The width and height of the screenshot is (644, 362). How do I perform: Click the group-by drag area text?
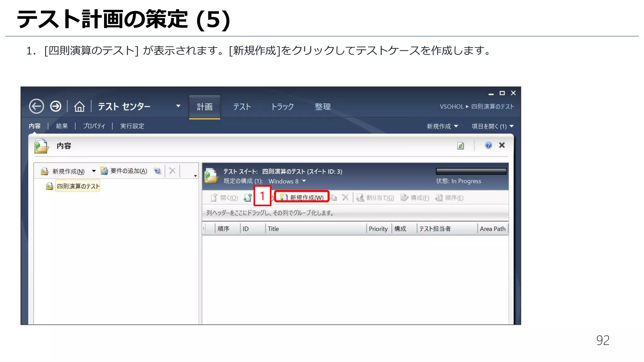(270, 213)
